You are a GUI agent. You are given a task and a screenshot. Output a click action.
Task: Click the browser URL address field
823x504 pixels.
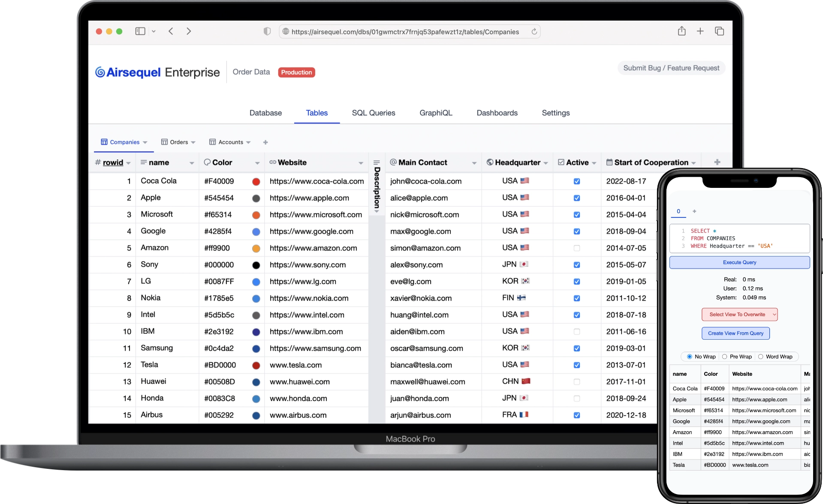(405, 32)
